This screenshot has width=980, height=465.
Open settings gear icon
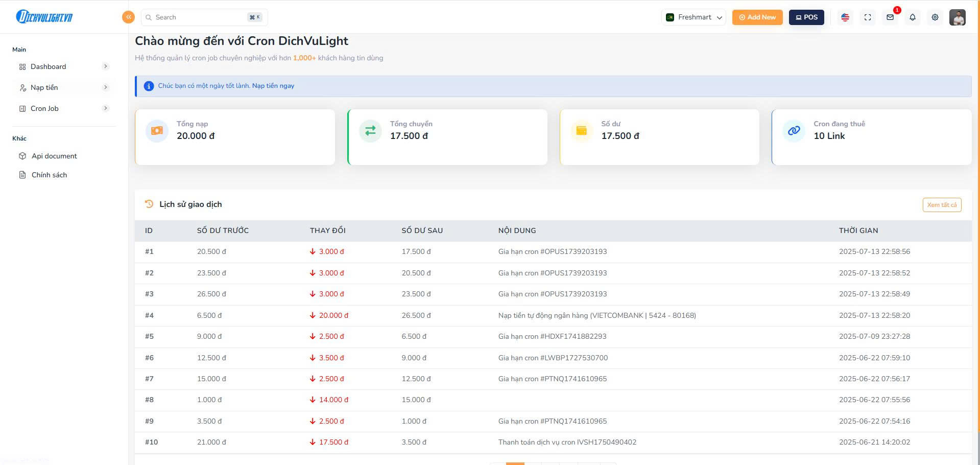click(935, 17)
